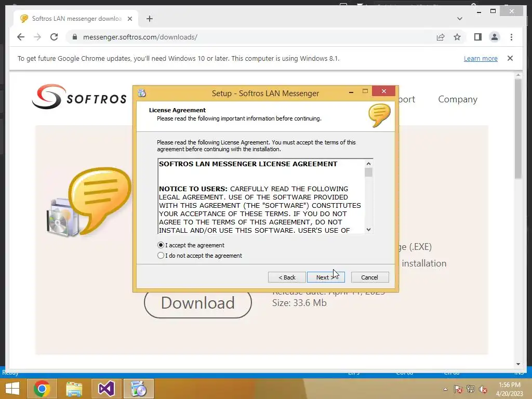Open Google Chrome from taskbar
Screen dimensions: 532x399
pyautogui.click(x=42, y=389)
